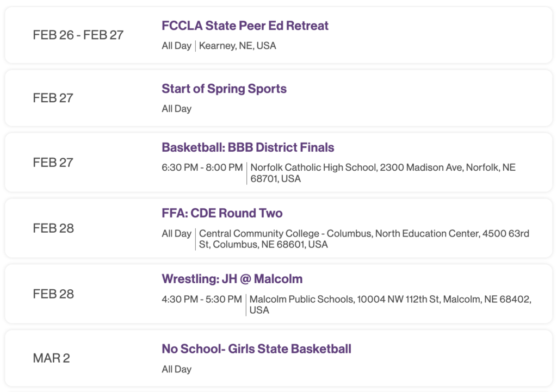This screenshot has width=557, height=392.
Task: Open the FFA: CDE Round Two event
Action: point(222,213)
